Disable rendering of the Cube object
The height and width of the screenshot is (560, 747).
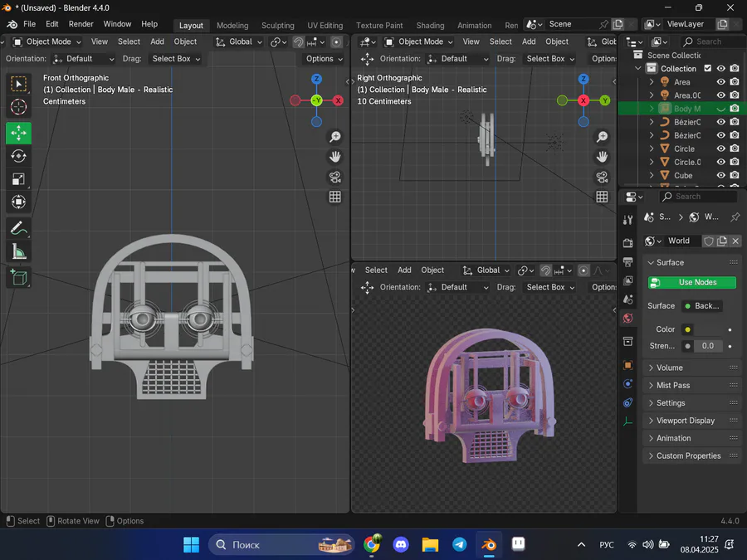[x=735, y=175]
